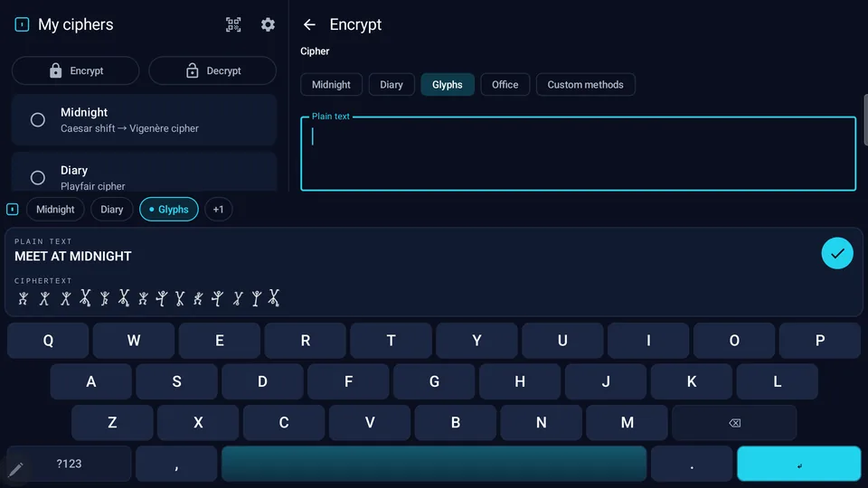Tap the N key

coord(542,423)
